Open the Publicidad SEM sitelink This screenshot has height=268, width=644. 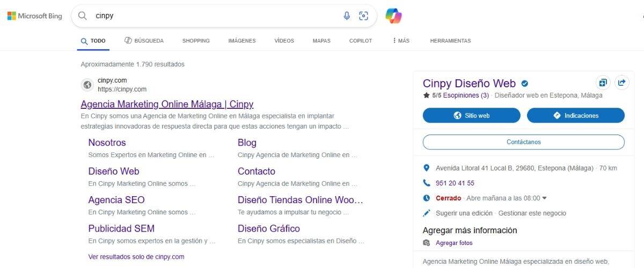click(121, 228)
